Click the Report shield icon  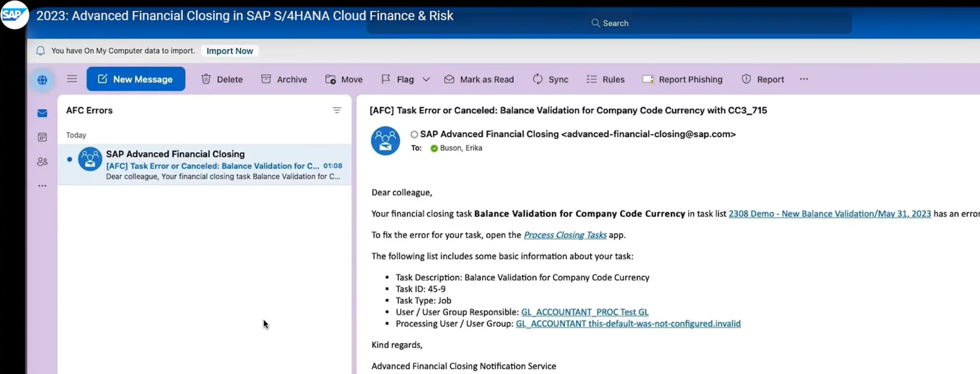[746, 79]
